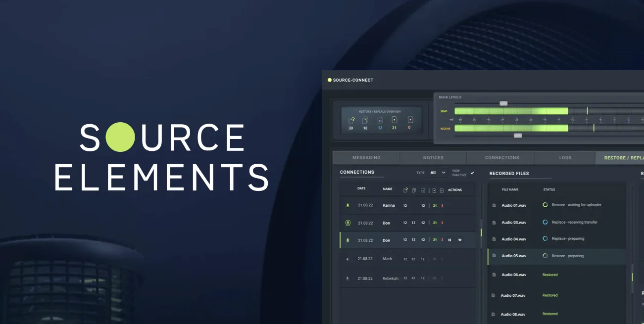Viewport: 644px width, 324px height.
Task: Click the file icon beside Audio 06.wav
Action: point(494,275)
